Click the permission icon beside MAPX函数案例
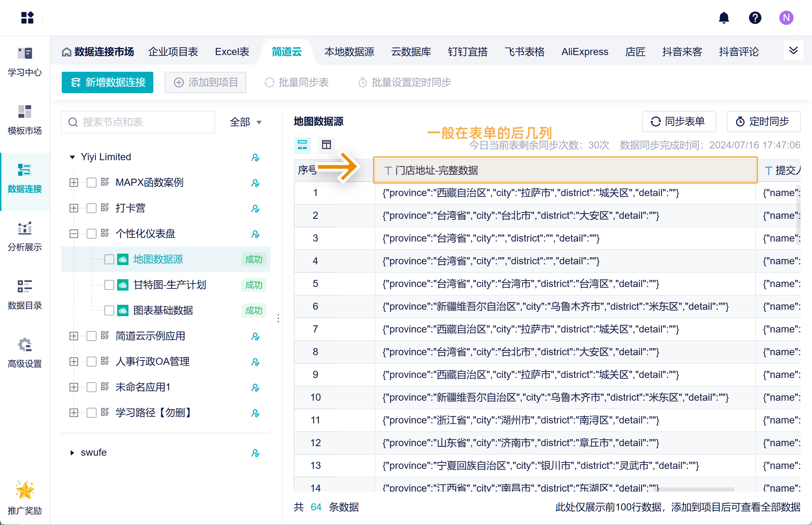 255,183
